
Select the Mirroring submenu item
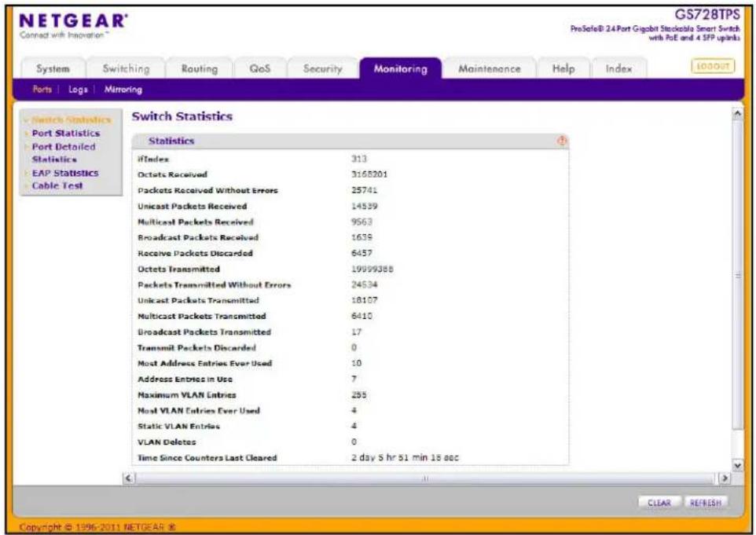tap(123, 90)
